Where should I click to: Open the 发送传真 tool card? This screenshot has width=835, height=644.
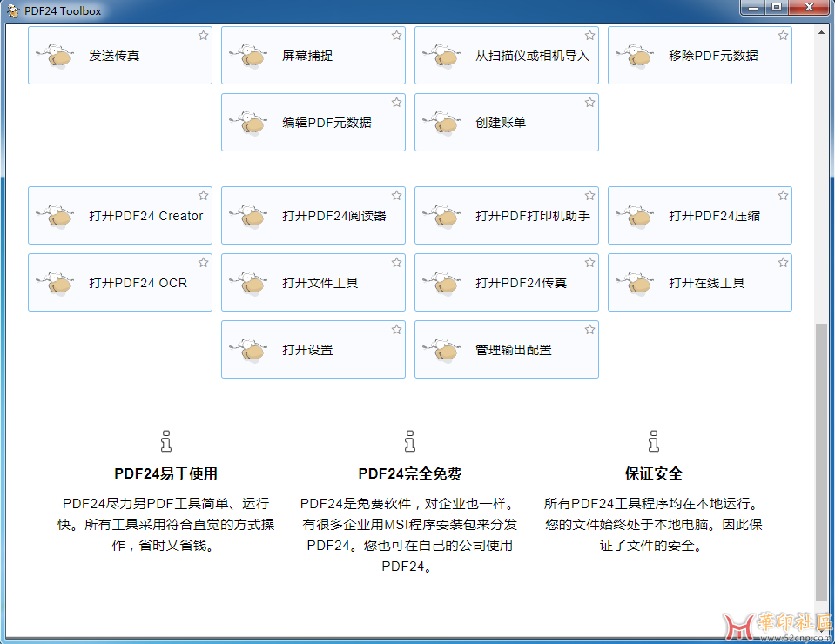[x=120, y=56]
